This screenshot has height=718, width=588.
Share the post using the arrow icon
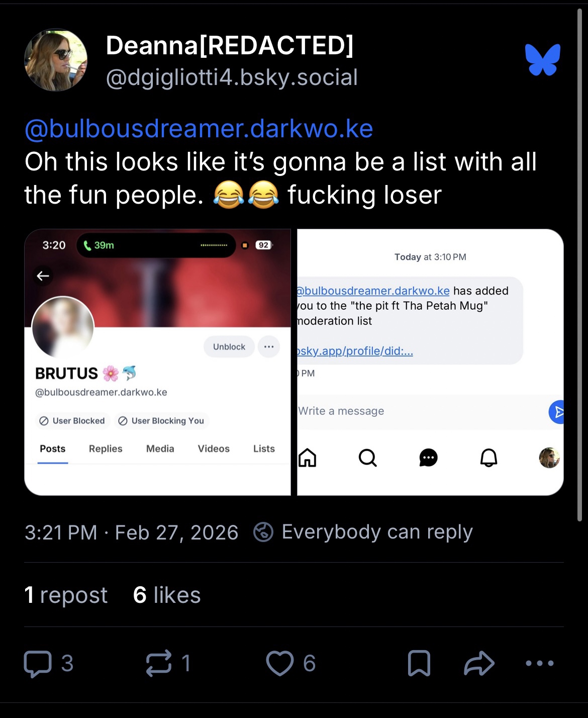(479, 663)
